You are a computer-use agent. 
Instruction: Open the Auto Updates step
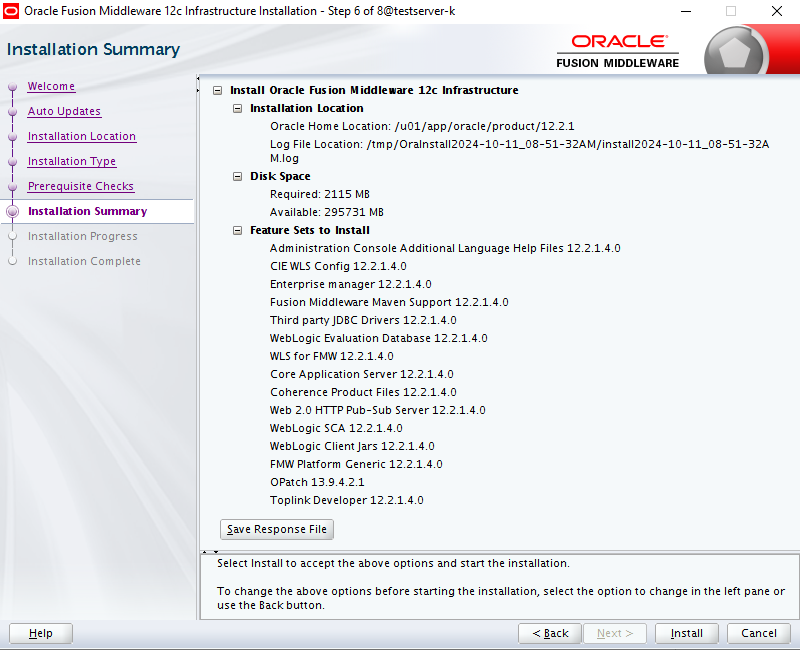click(x=64, y=111)
